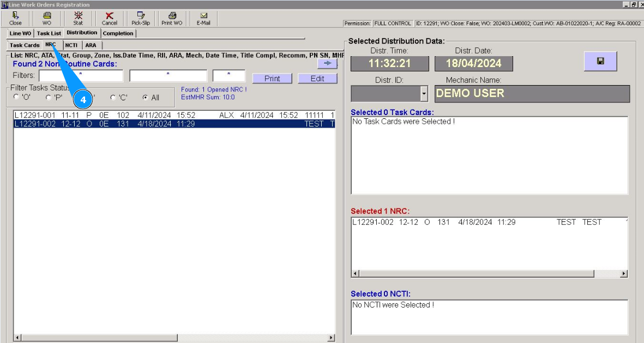Select the All status radio button
Image resolution: width=644 pixels, height=343 pixels.
click(x=146, y=98)
